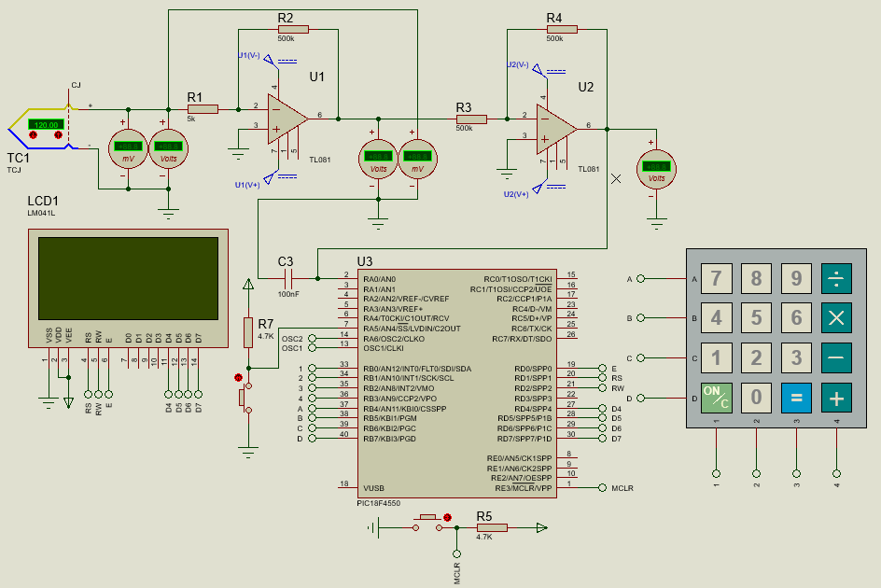881x588 pixels.
Task: Select the U2 op-amp triangle symbol
Action: 555,130
